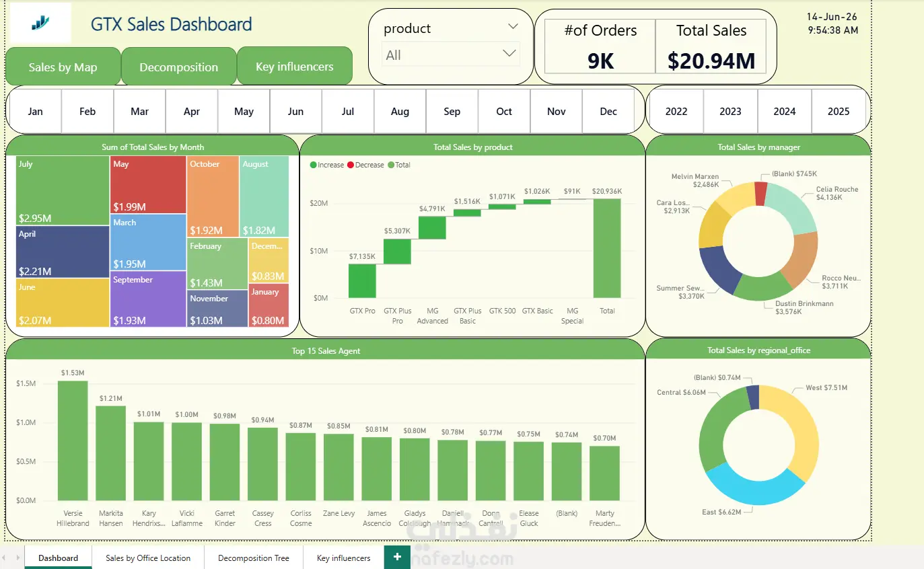
Task: Select the July treemap tile
Action: pyautogui.click(x=63, y=191)
